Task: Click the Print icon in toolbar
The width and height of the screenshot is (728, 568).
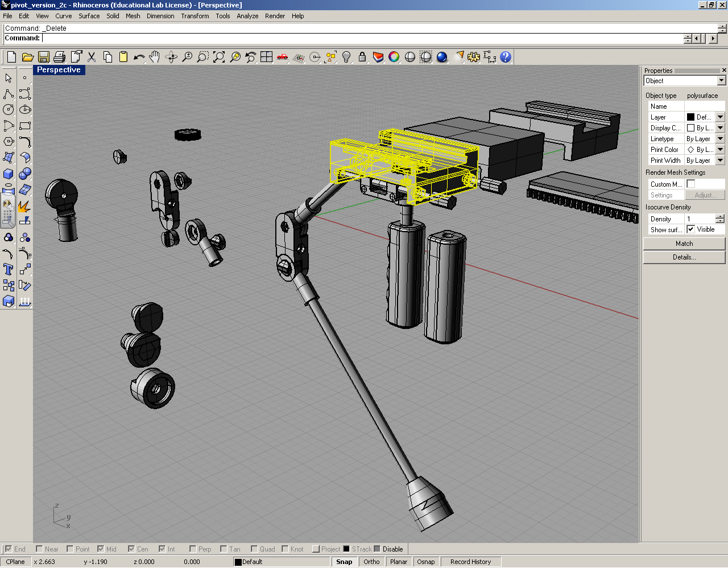Action: coord(59,57)
